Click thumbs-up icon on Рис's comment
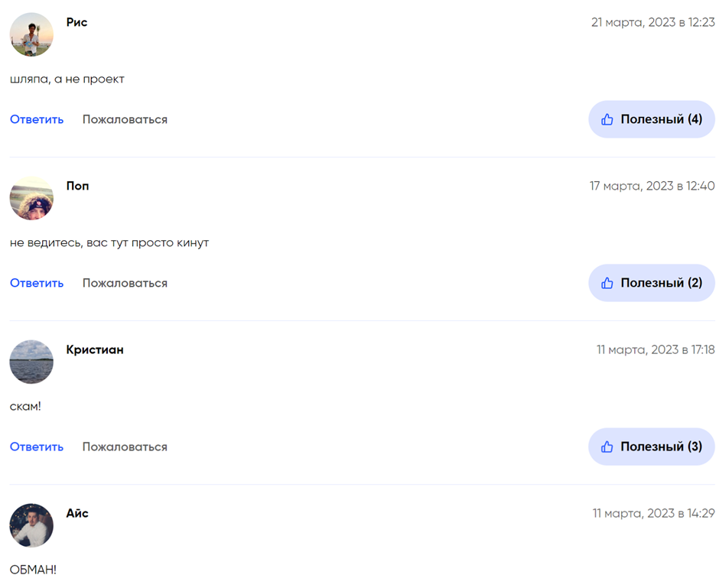Screen dimensions: 719x588 pos(607,119)
